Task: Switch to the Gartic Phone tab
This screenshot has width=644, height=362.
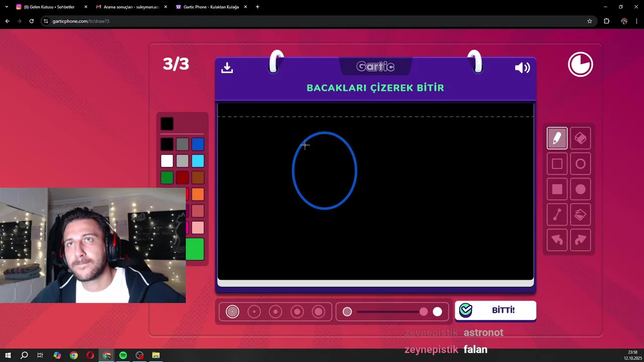Action: 210,7
